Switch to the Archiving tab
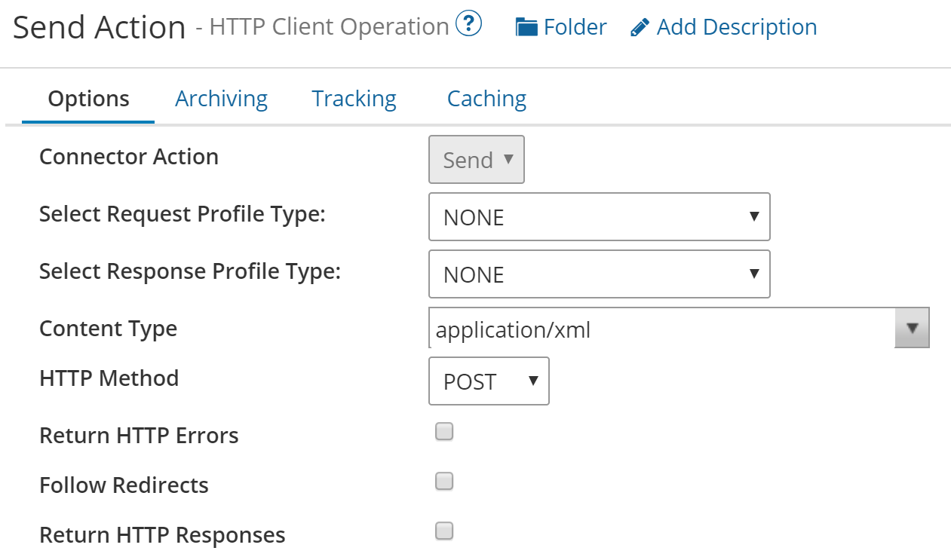The width and height of the screenshot is (951, 560). (221, 98)
